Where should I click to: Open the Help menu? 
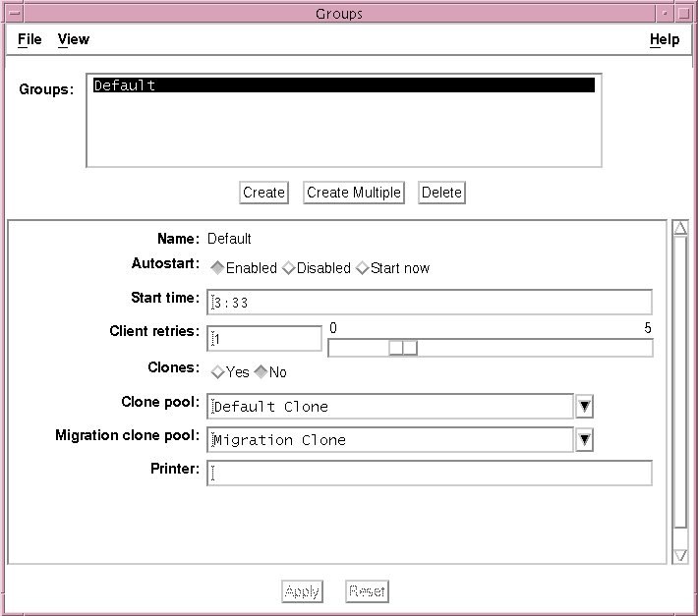point(665,39)
